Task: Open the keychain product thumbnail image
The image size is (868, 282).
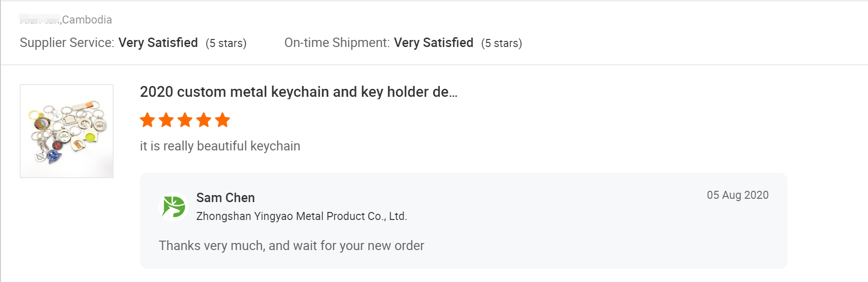Action: tap(67, 131)
